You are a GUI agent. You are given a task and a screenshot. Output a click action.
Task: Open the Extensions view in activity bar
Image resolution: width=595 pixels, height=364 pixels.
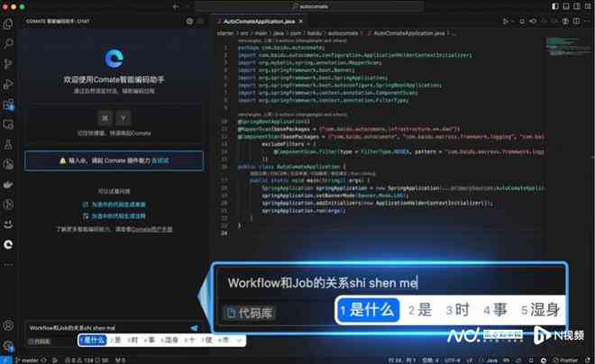(8, 105)
